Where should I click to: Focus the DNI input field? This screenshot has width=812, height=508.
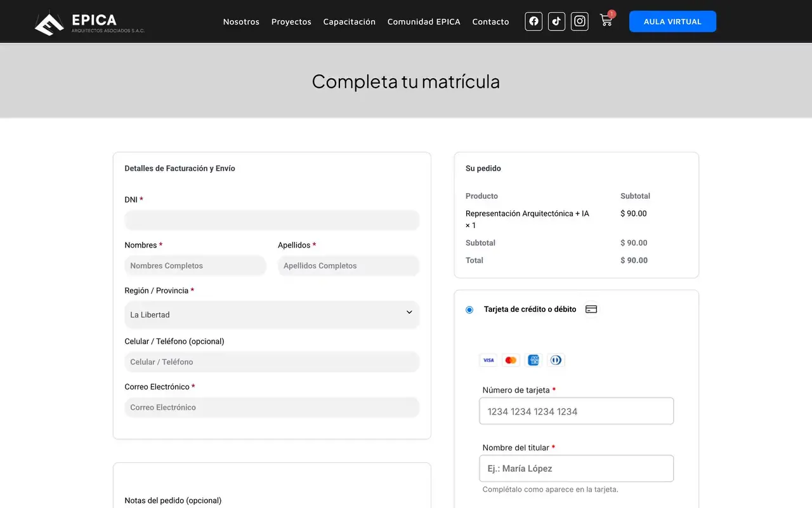click(272, 220)
